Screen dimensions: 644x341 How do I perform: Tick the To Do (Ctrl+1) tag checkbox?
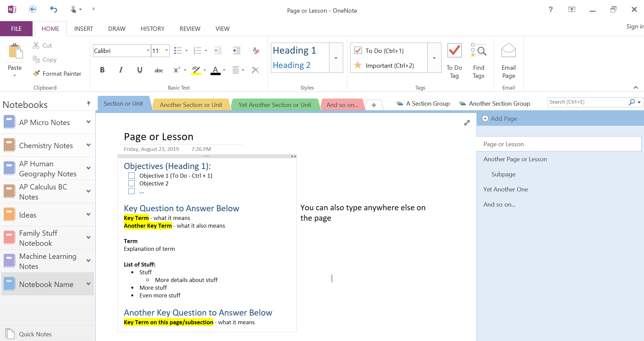(358, 51)
